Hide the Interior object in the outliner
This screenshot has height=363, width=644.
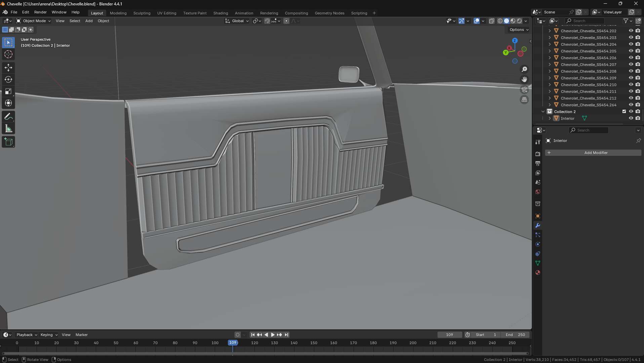point(631,118)
